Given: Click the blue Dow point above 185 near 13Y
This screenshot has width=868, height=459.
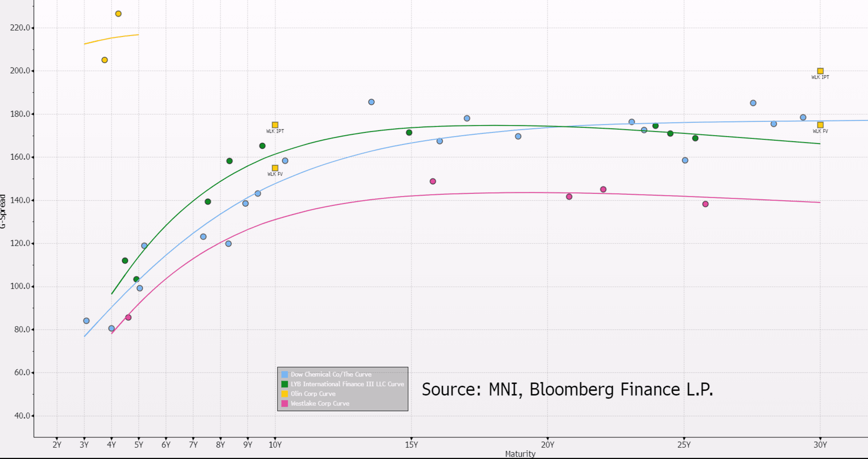Looking at the screenshot, I should [x=371, y=102].
